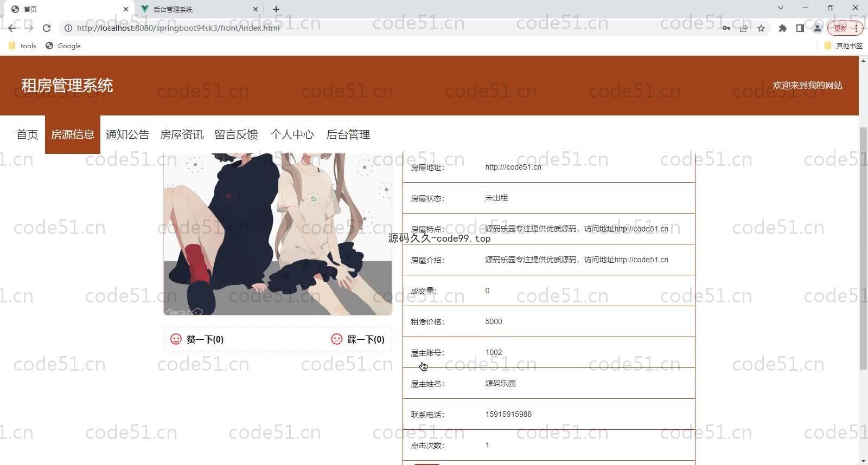Viewport: 868px width, 465px height.
Task: Click the browser back arrow
Action: tap(12, 28)
